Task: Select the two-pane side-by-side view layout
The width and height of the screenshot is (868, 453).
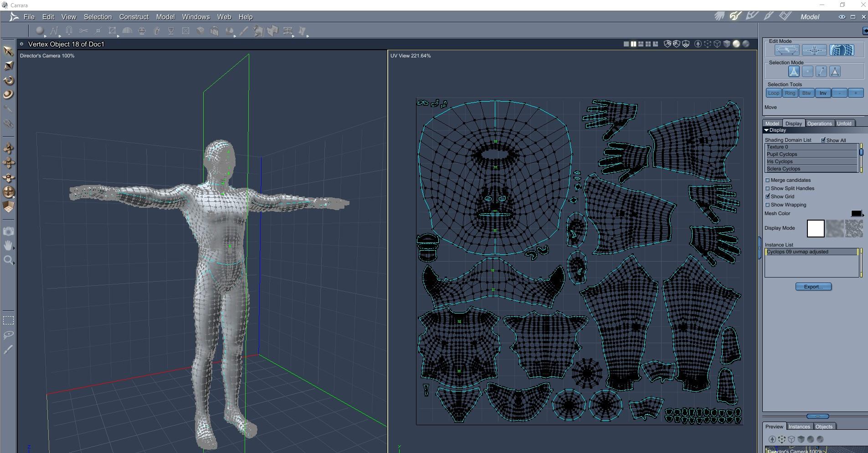Action: pyautogui.click(x=633, y=44)
